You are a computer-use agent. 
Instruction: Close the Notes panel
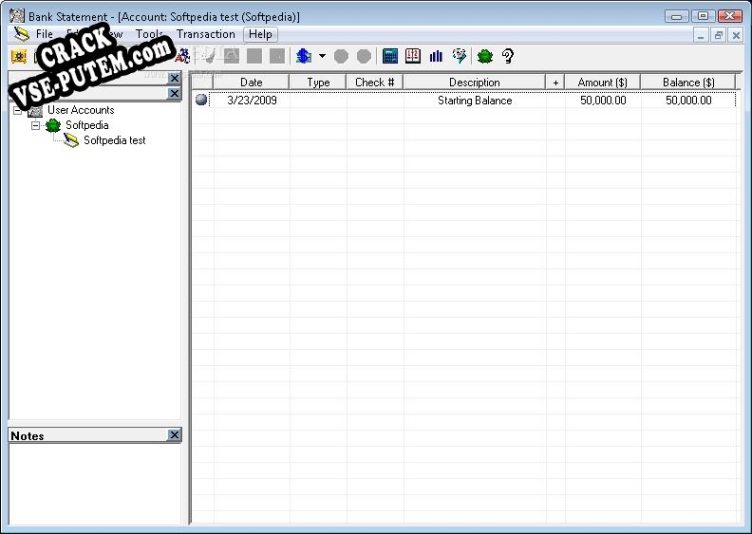[x=175, y=435]
